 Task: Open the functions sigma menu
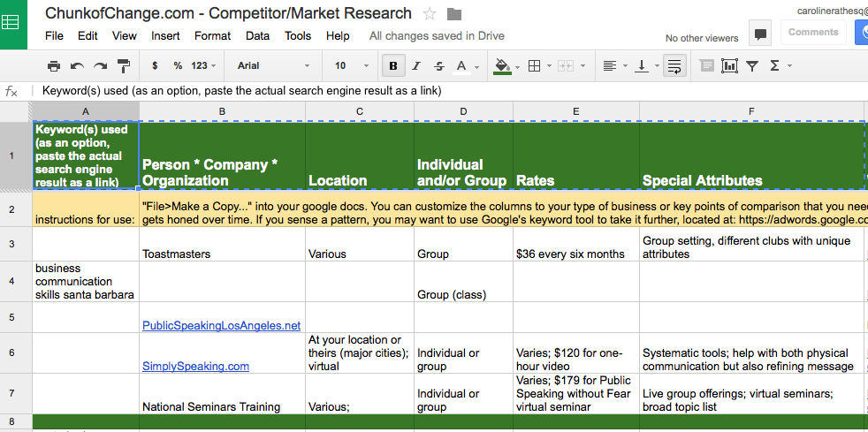point(774,66)
